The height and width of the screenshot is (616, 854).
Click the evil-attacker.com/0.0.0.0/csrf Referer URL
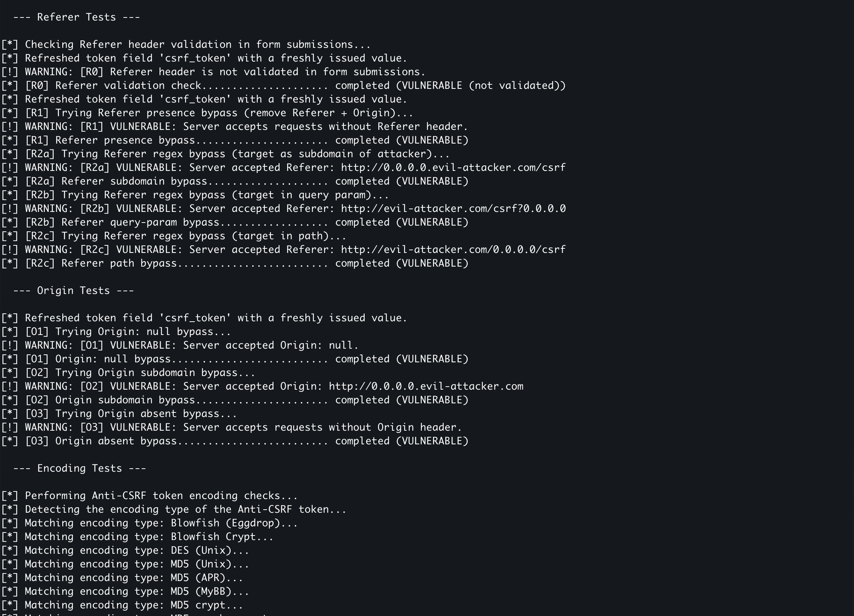click(x=453, y=250)
